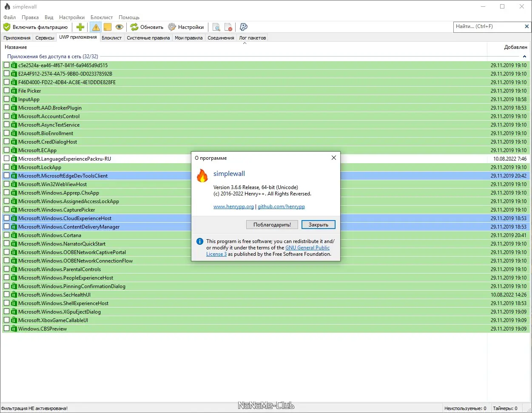The width and height of the screenshot is (532, 413).
Task: Check the Microsoft.AccountsControl checkbox
Action: tap(6, 116)
